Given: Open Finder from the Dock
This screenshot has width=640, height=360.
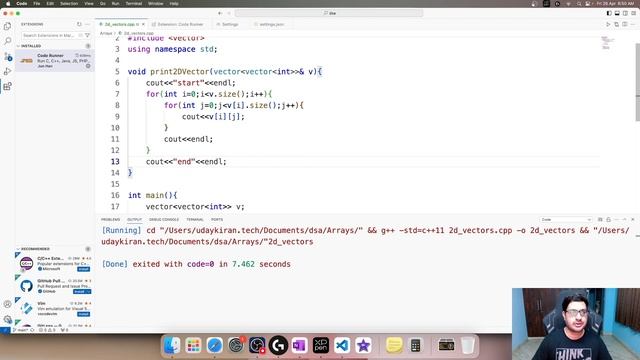Looking at the screenshot, I should (172, 345).
